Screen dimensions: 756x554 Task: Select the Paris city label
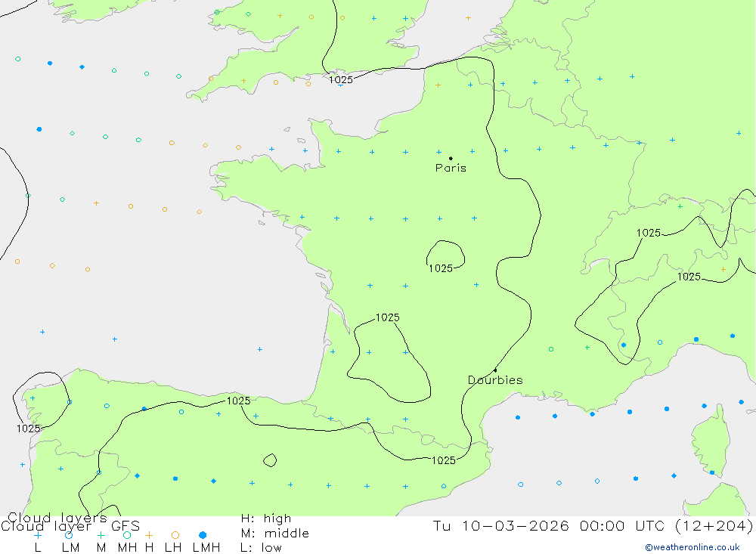(x=451, y=169)
